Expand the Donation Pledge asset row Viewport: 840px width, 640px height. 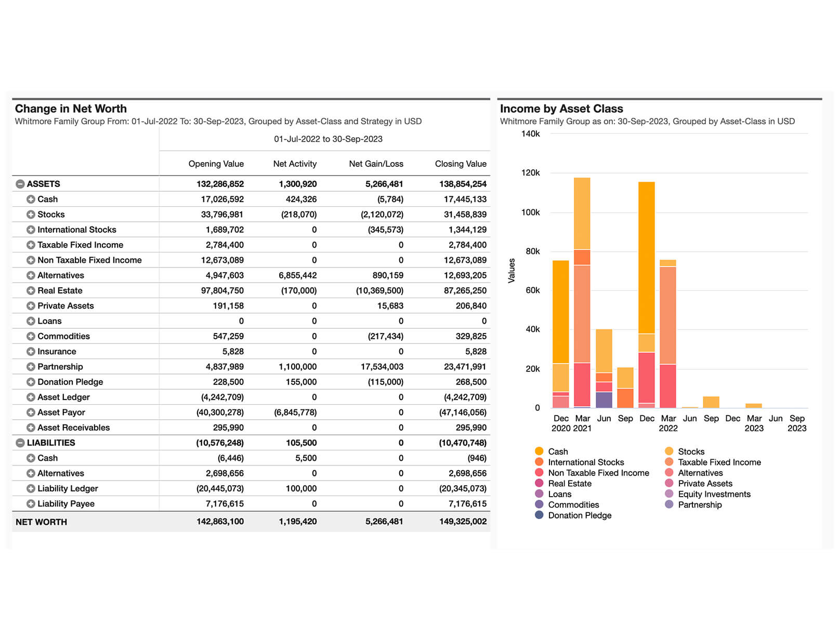coord(31,382)
